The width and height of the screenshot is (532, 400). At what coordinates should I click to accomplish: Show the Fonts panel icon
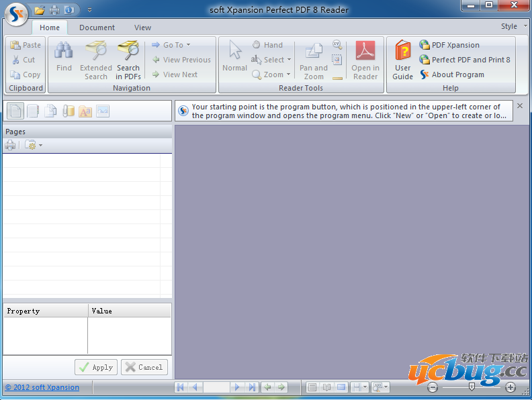pyautogui.click(x=85, y=111)
